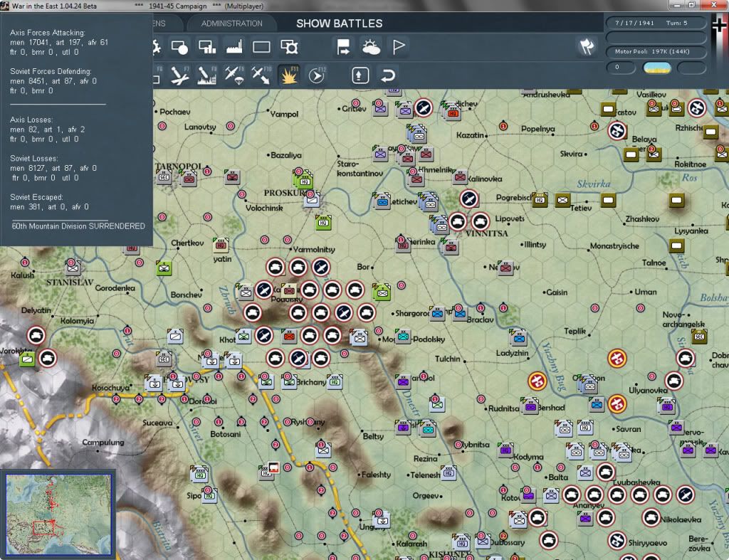Switch to the ADMINISTRATION tab
Screen dimensions: 729x560
click(x=231, y=23)
